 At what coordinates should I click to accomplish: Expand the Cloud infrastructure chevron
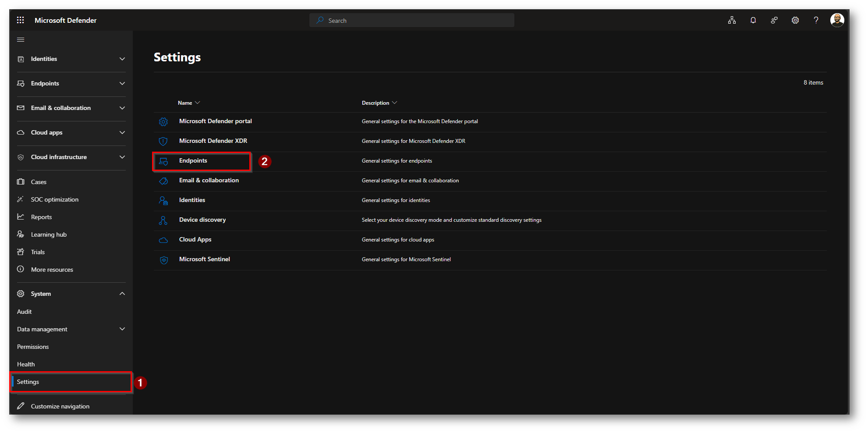[x=122, y=157]
